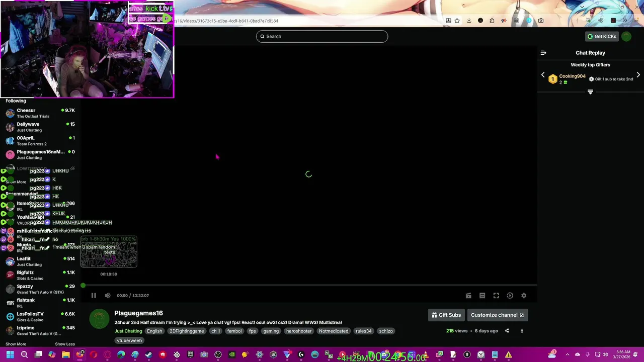Open Dellywave channel in sidebar
This screenshot has height=362, width=644.
[40, 127]
